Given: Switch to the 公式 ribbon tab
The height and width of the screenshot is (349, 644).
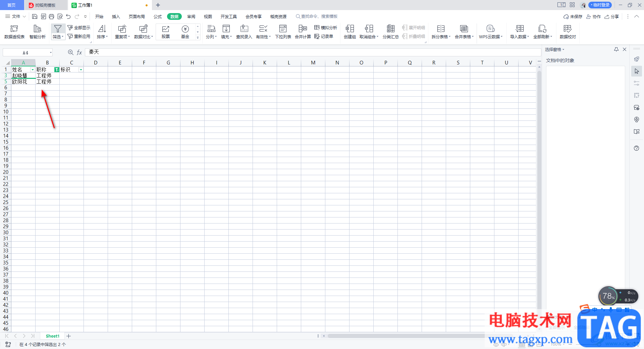Looking at the screenshot, I should point(158,16).
